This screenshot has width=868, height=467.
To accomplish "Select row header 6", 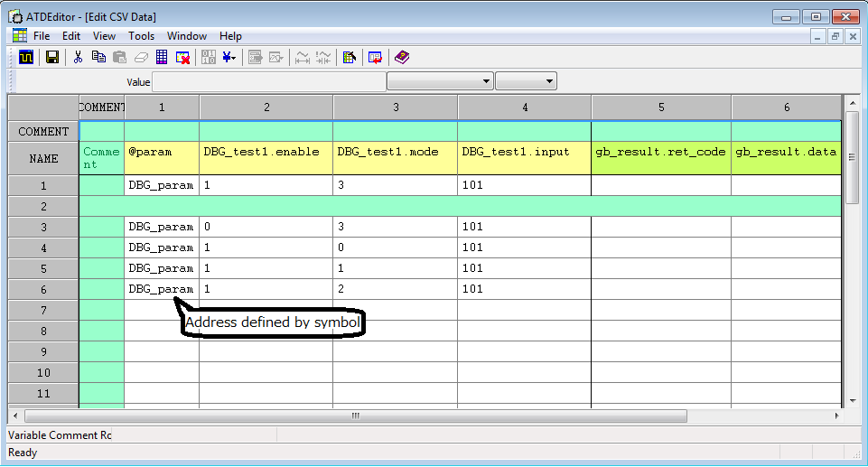I will coord(43,289).
